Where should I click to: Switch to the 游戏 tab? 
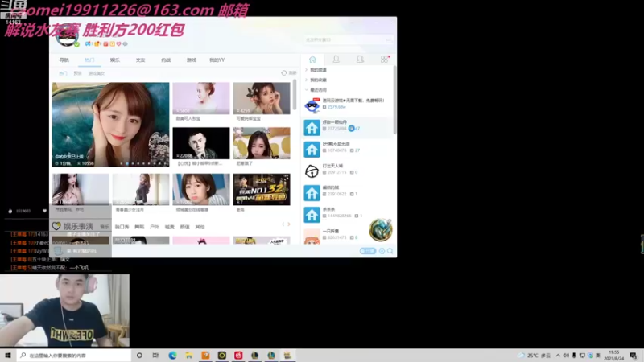click(192, 60)
